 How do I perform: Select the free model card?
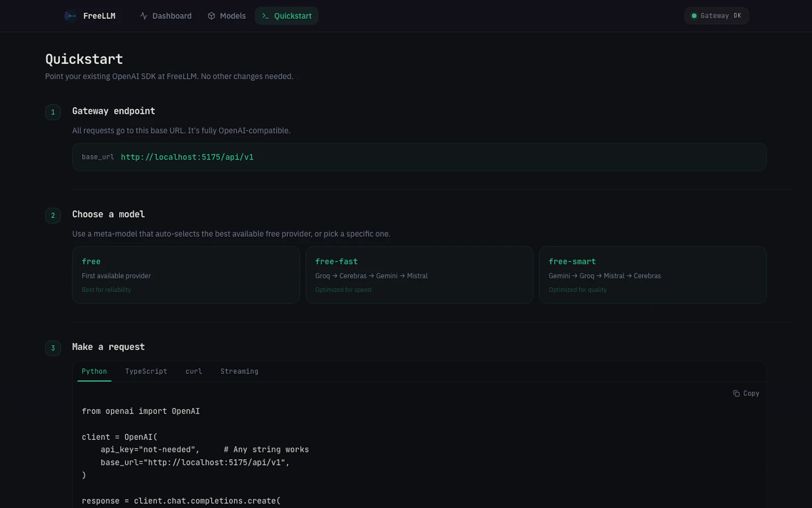pos(186,275)
